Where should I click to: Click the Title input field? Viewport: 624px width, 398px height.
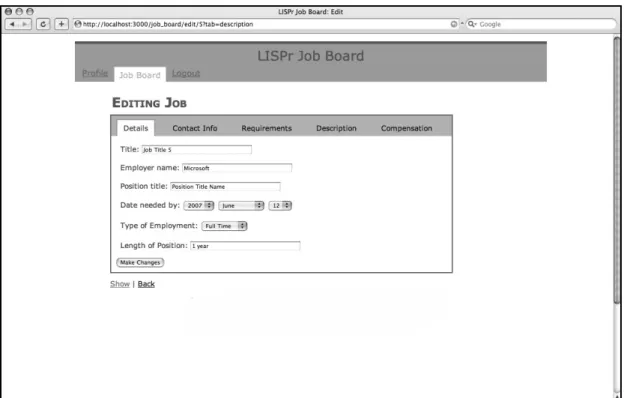coord(197,150)
